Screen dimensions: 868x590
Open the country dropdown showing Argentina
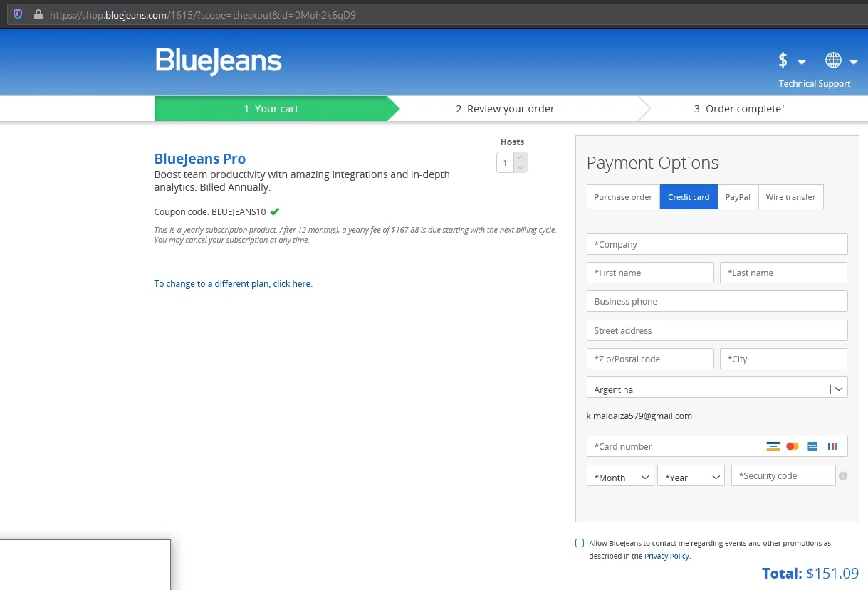pyautogui.click(x=717, y=389)
